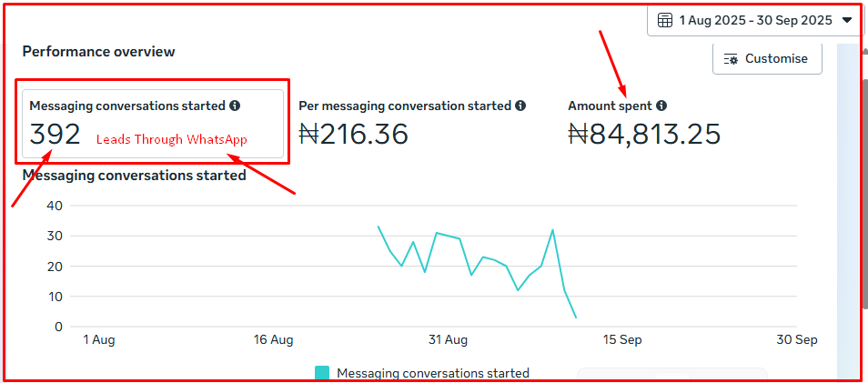
Task: Click the Customise button's settings icon
Action: 731,59
